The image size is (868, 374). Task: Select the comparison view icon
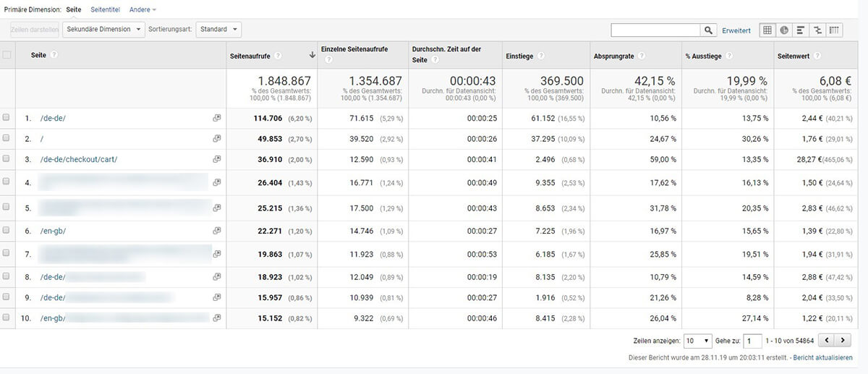tap(817, 30)
